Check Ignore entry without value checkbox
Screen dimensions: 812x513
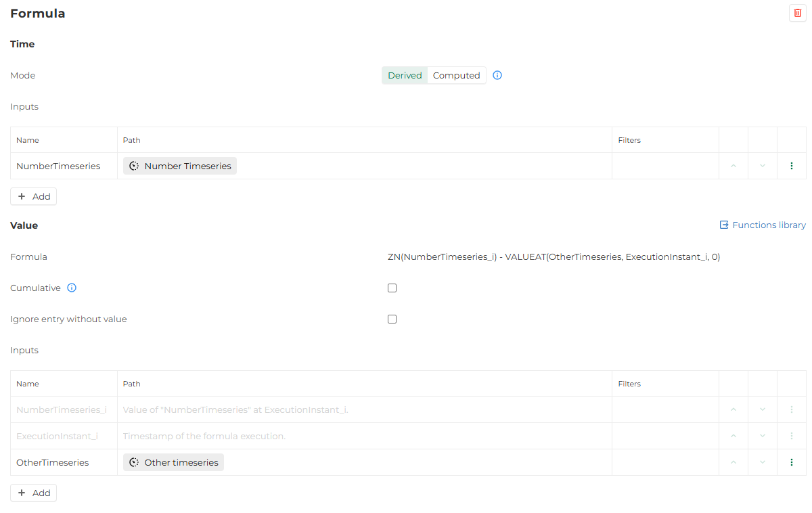pyautogui.click(x=392, y=319)
